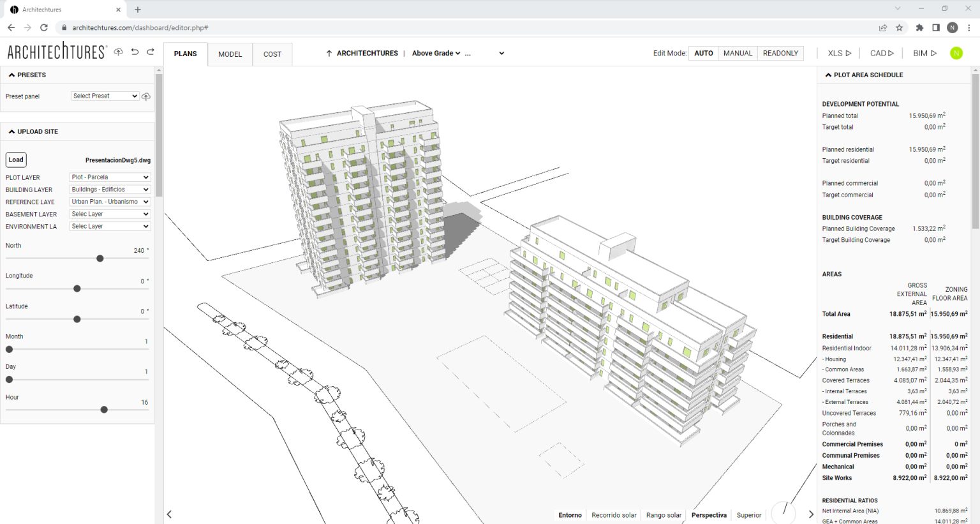
Task: Switch to the MODEL tab
Action: (230, 54)
